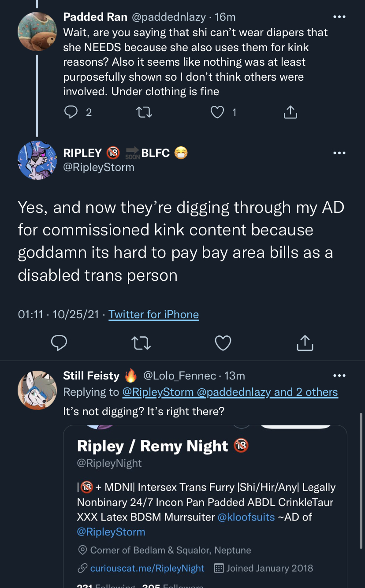This screenshot has width=365, height=588.
Task: Reply to Padded Ran's tweet
Action: pos(71,112)
